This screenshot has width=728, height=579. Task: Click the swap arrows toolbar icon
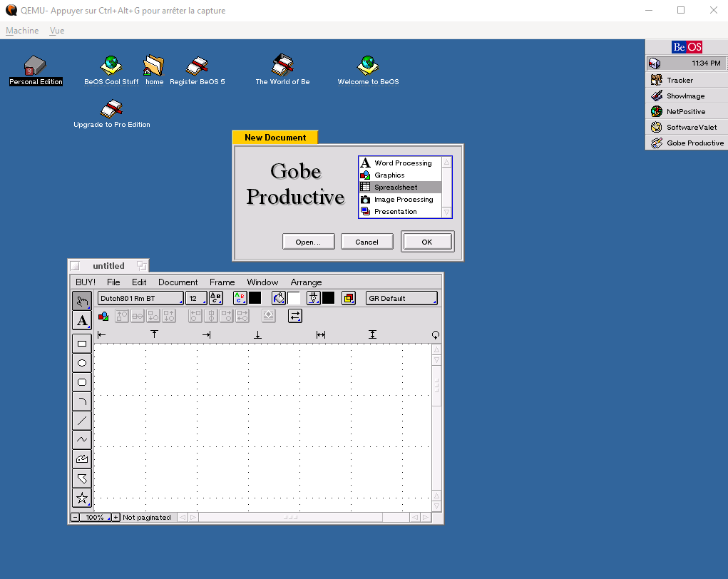(294, 316)
